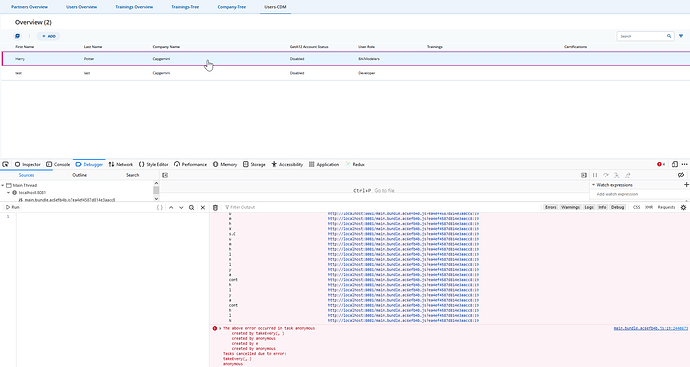
Task: Open the blue filter dropdown arrow
Action: [681, 36]
